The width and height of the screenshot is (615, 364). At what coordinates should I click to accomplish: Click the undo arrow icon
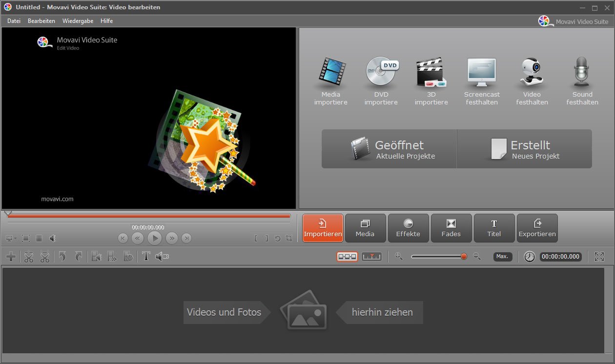click(62, 256)
